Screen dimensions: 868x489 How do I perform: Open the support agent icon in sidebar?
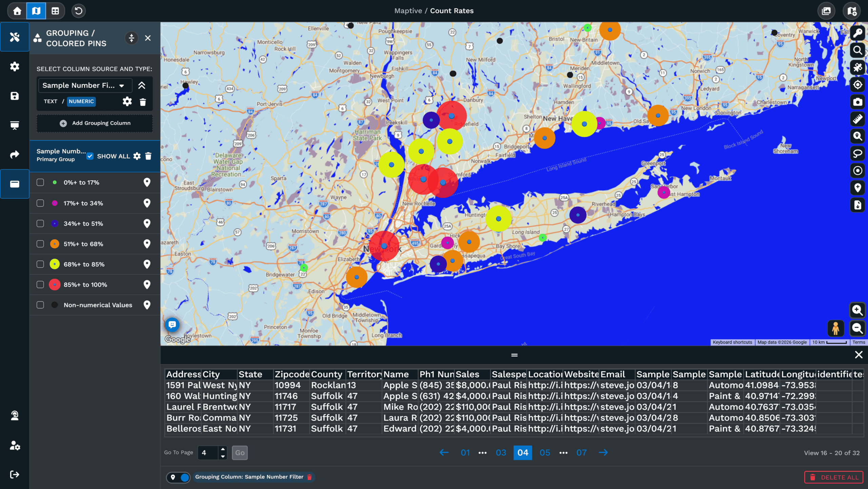15,416
